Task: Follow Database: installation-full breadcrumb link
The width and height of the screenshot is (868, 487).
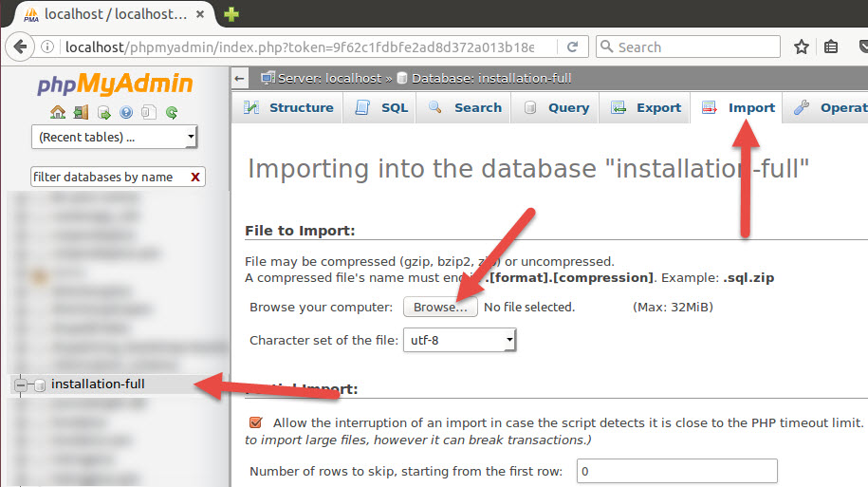Action: click(491, 78)
